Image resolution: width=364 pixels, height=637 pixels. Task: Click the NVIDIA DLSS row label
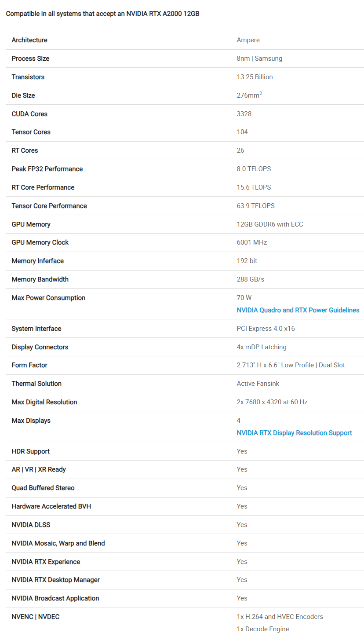[31, 525]
